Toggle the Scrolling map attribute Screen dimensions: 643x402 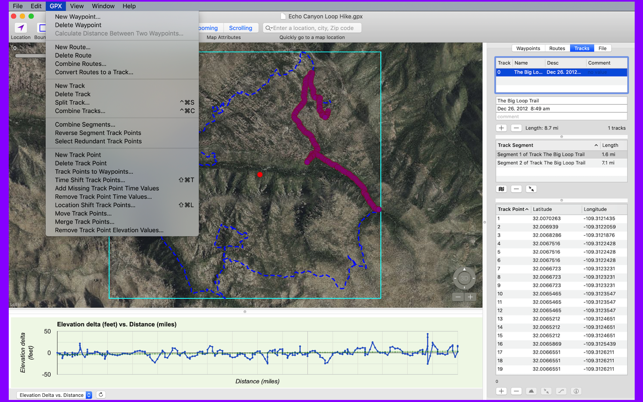pyautogui.click(x=240, y=28)
